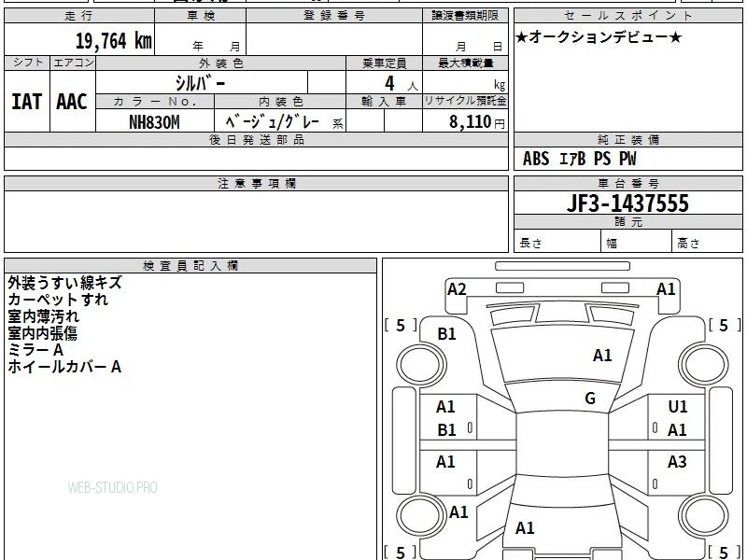The width and height of the screenshot is (747, 560).
Task: Select the 純正装備 header
Action: [x=627, y=139]
